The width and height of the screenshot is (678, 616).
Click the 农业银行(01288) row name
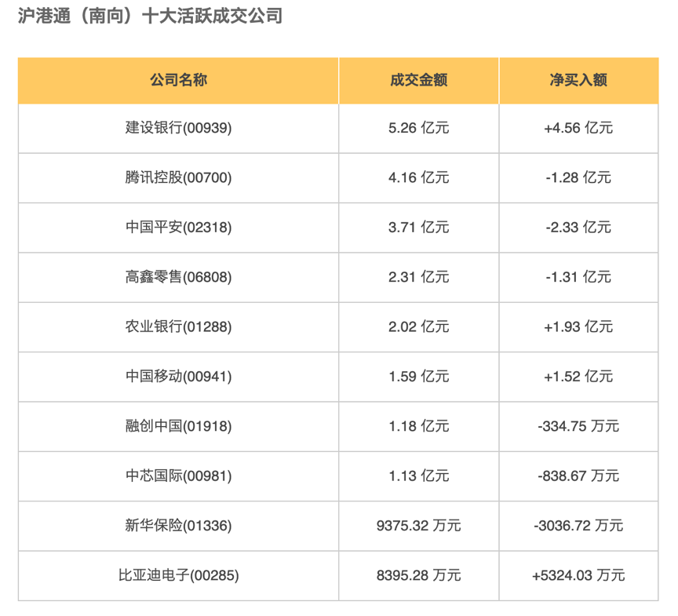pos(179,326)
